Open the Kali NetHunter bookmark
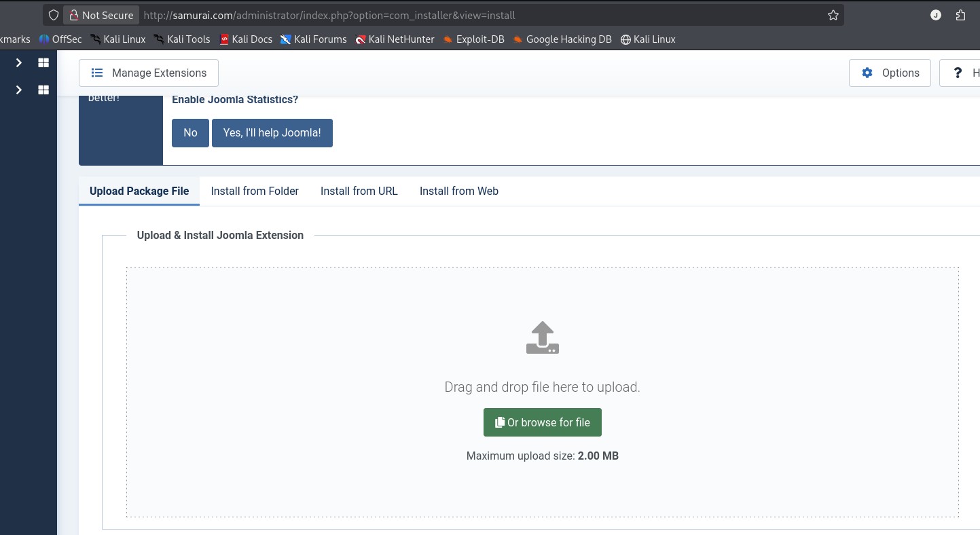Viewport: 980px width, 535px height. 395,39
